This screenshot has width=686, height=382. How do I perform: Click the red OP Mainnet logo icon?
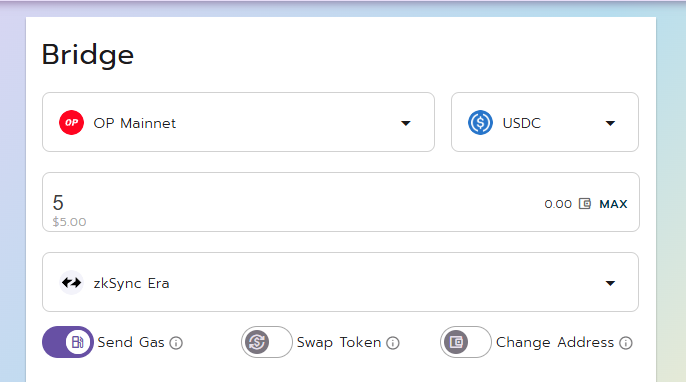(x=71, y=123)
